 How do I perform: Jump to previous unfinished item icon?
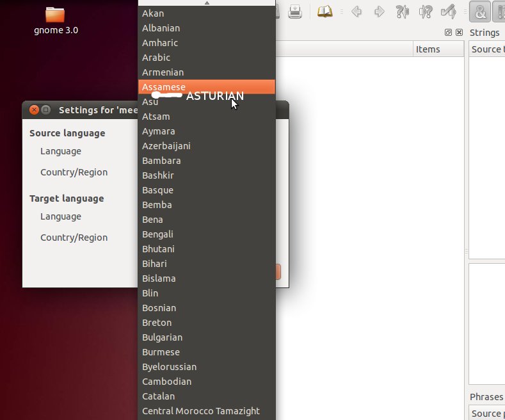pos(402,12)
